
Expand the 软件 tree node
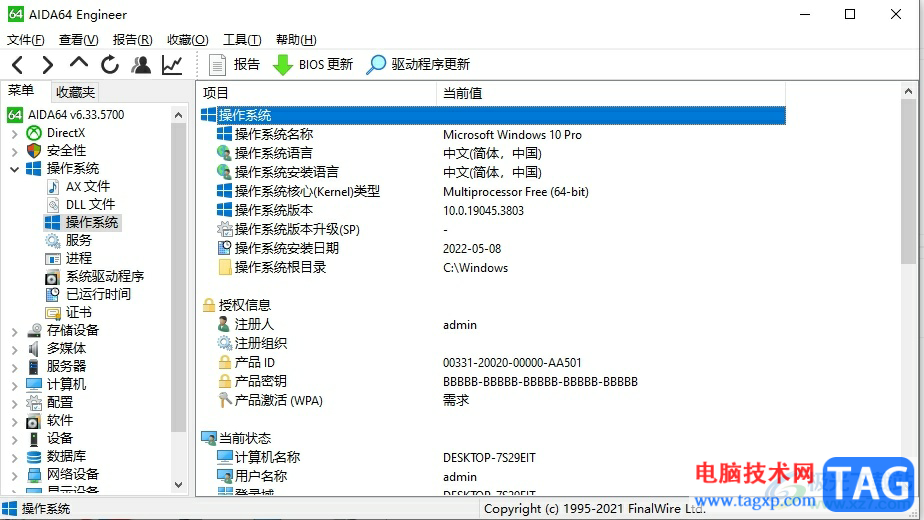[x=15, y=422]
